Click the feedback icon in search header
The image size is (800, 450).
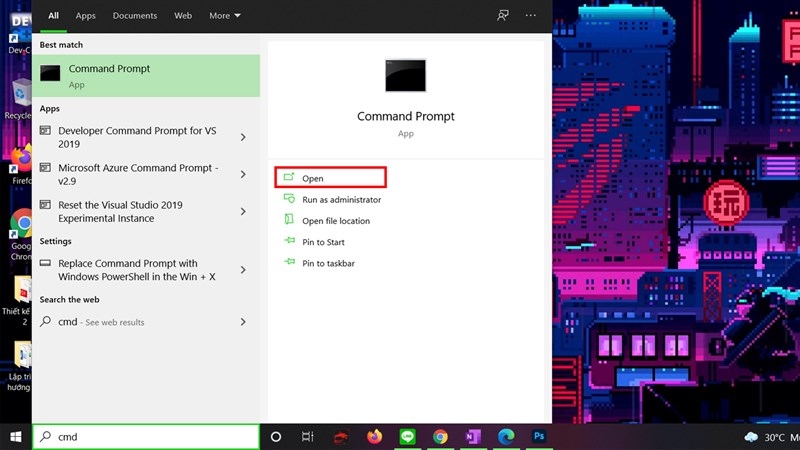click(503, 16)
